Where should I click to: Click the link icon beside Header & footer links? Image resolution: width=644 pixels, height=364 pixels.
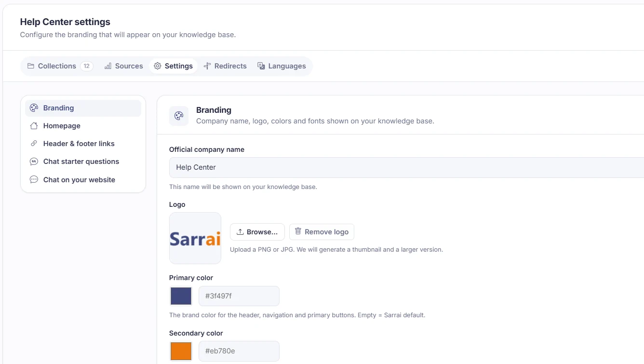pyautogui.click(x=34, y=144)
